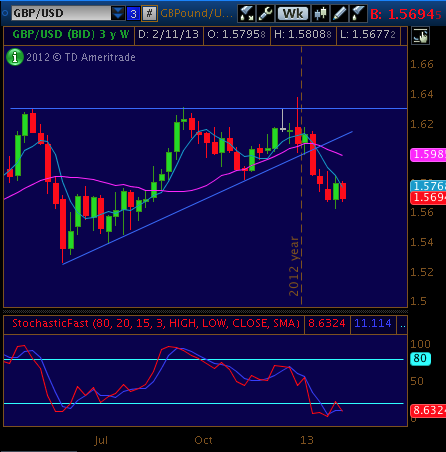Click the hash symbol grid button

click(149, 14)
